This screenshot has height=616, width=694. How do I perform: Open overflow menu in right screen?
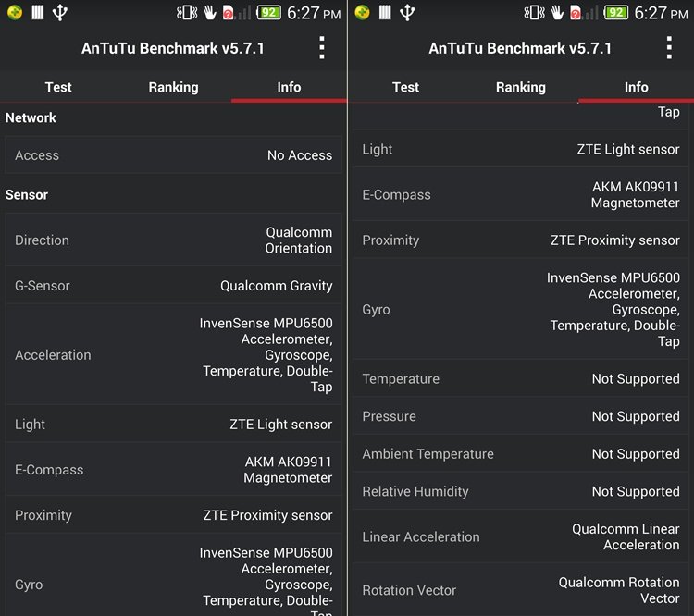(x=669, y=48)
